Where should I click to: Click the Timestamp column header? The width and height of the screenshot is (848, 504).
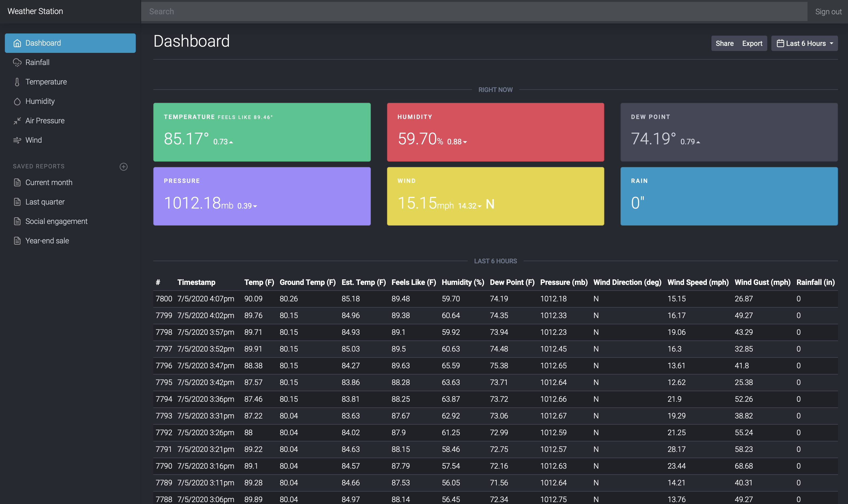[x=196, y=282]
